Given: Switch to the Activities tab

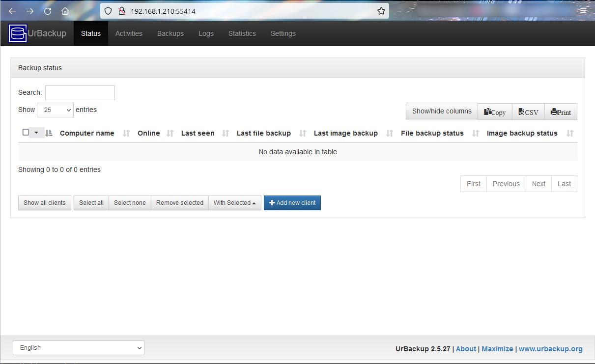Looking at the screenshot, I should (129, 34).
